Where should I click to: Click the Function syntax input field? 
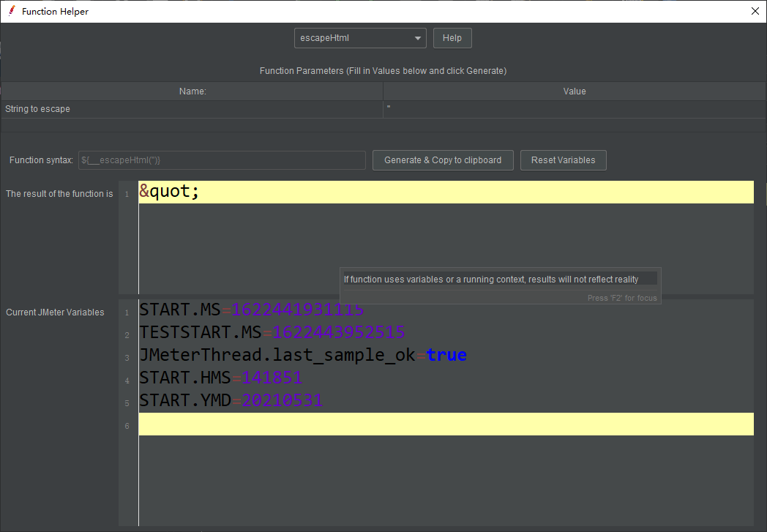[x=222, y=160]
